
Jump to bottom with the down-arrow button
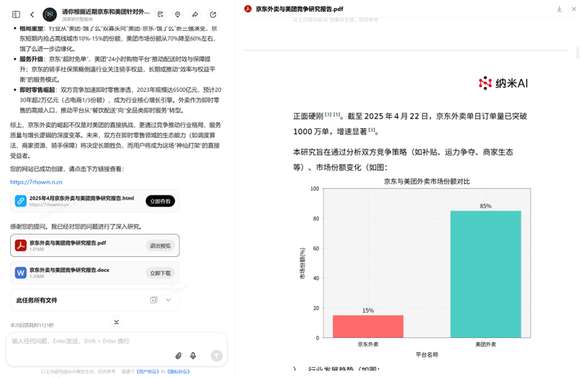(x=116, y=322)
